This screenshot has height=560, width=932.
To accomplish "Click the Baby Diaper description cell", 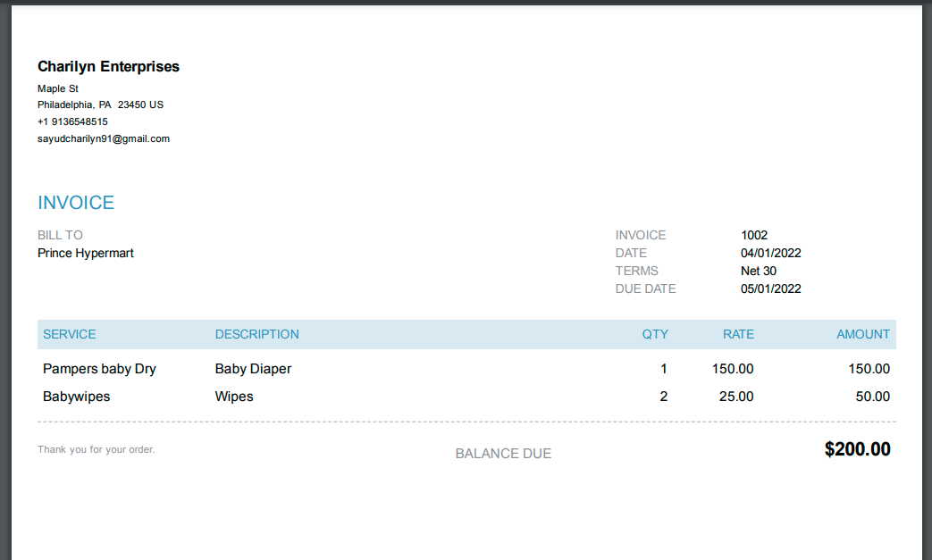I will [x=253, y=369].
